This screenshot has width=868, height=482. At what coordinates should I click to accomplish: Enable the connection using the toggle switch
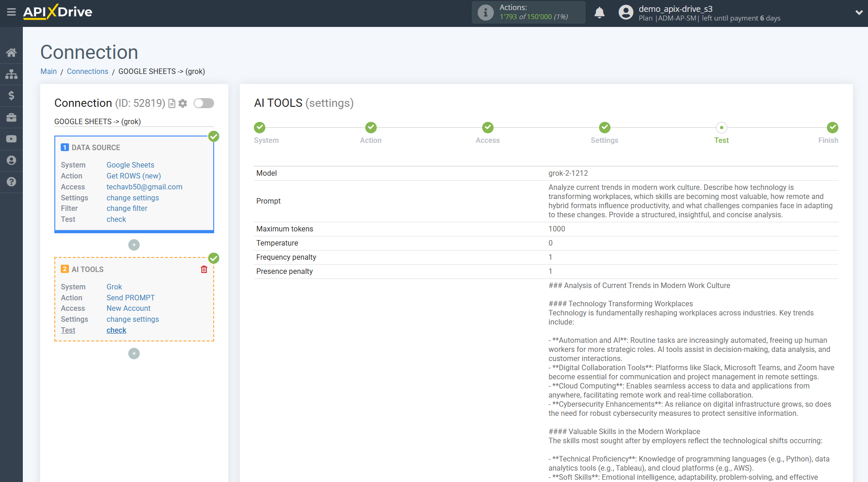[x=204, y=103]
